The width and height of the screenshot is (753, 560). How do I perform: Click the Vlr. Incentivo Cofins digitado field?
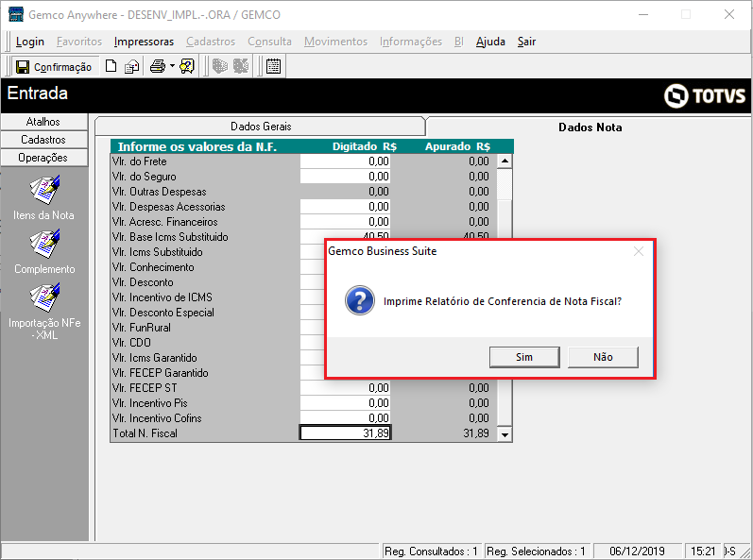tap(345, 418)
